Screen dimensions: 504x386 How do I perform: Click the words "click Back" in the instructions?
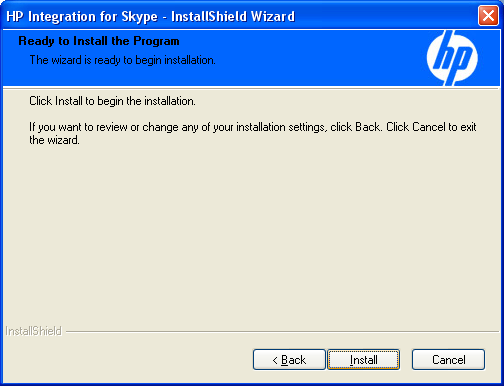coord(355,127)
